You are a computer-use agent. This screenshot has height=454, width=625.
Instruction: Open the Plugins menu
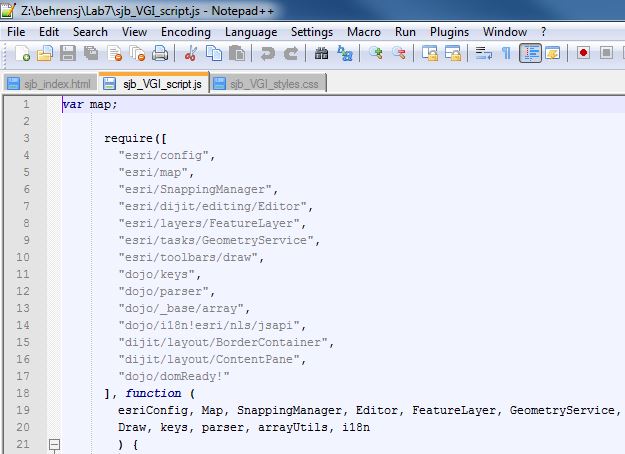click(x=449, y=32)
